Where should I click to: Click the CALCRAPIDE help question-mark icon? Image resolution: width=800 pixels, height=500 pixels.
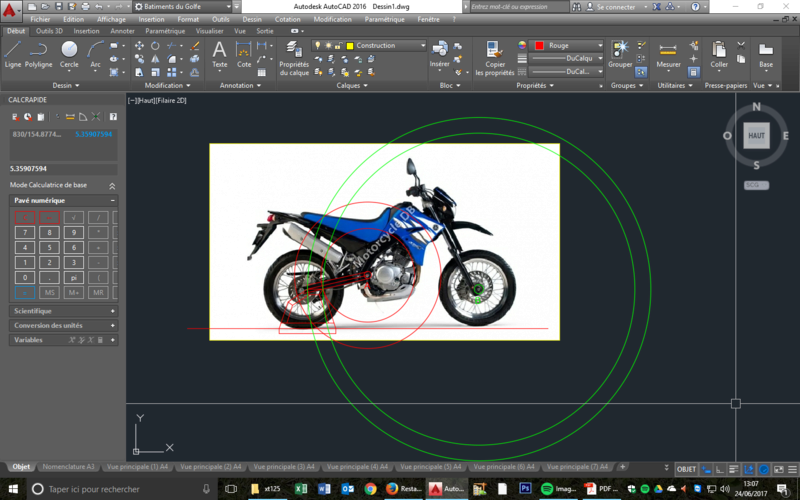tap(113, 117)
